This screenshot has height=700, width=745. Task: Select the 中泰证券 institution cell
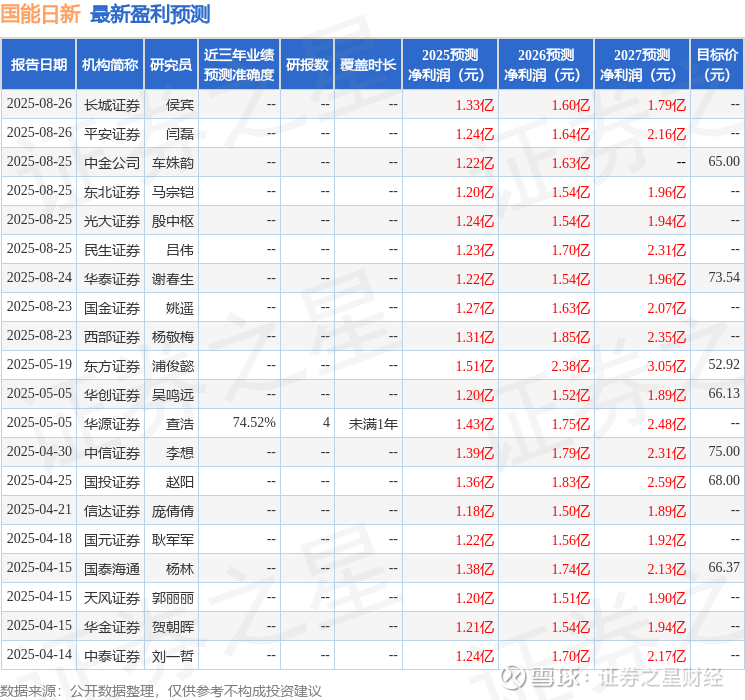[x=112, y=656]
